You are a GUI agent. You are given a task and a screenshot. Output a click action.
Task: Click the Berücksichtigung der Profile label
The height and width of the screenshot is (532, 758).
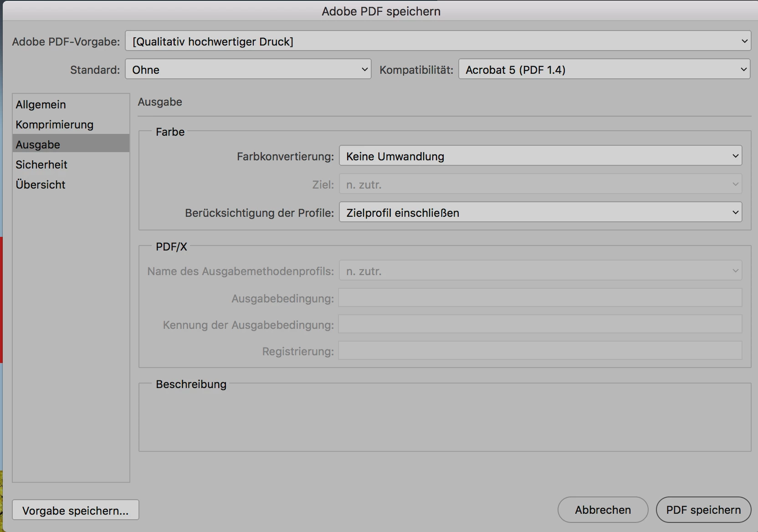pyautogui.click(x=259, y=213)
